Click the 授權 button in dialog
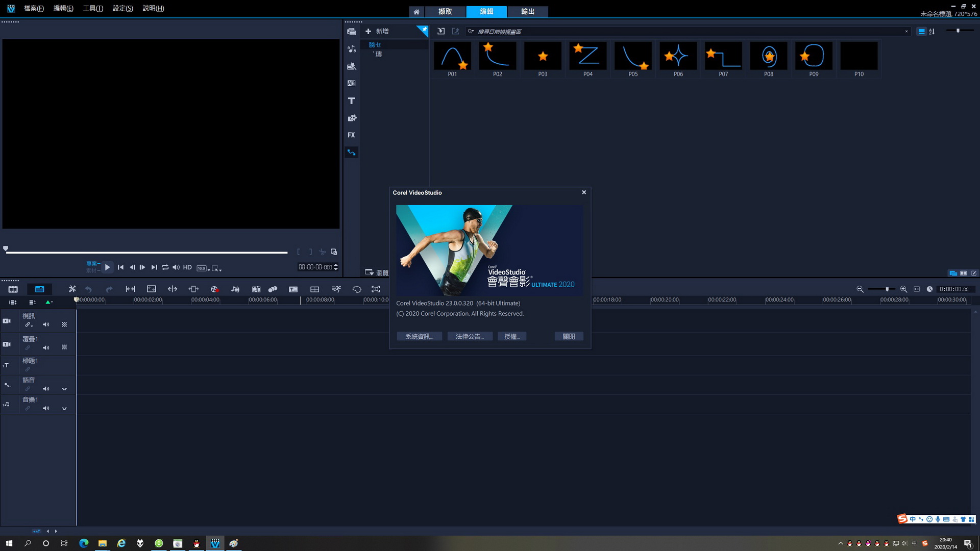Image resolution: width=980 pixels, height=551 pixels. pos(512,337)
